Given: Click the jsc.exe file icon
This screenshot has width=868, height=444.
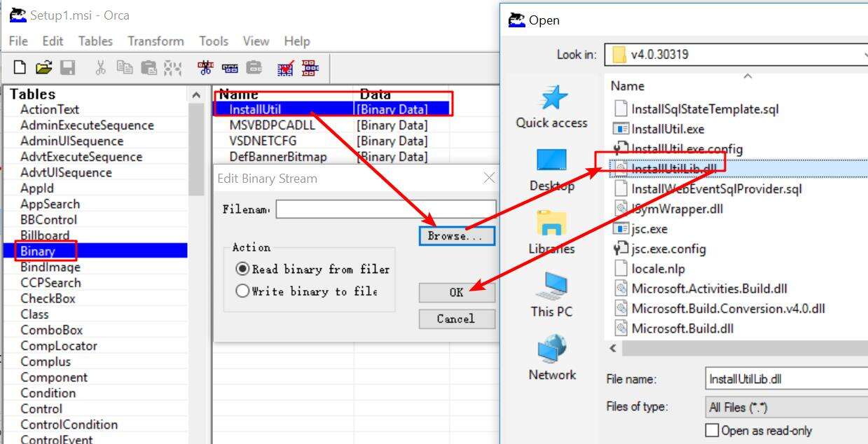Looking at the screenshot, I should (620, 228).
